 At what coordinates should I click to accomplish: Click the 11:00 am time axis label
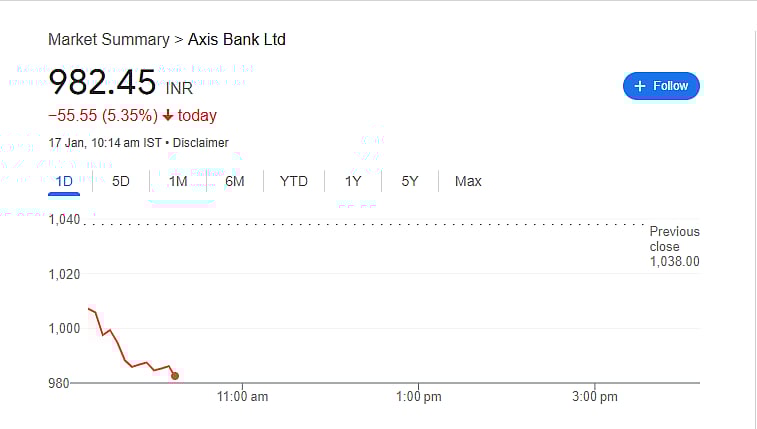(x=243, y=397)
